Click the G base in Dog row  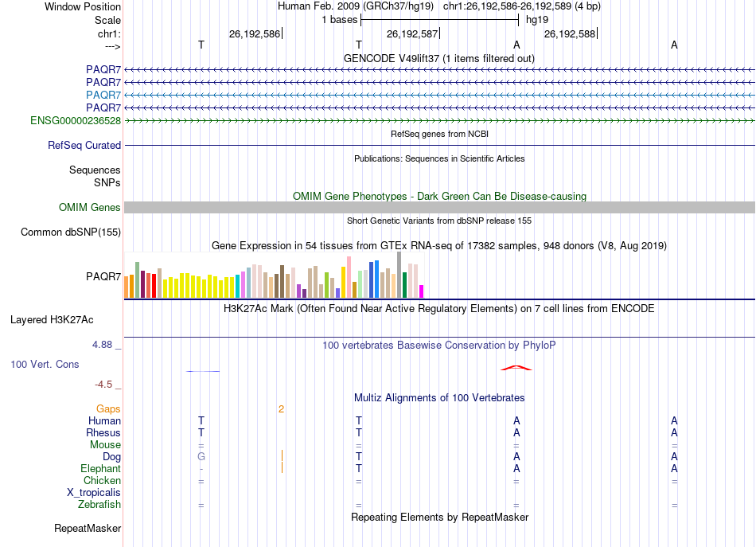pos(201,456)
